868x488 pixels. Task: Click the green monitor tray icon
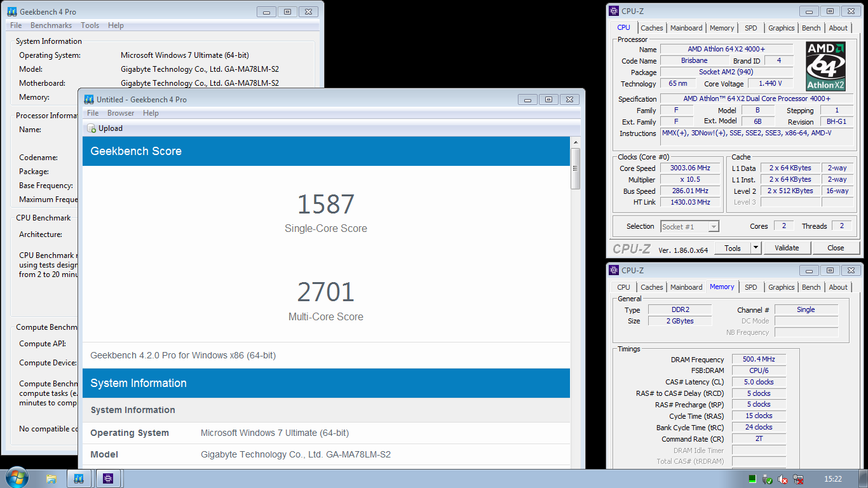(752, 479)
